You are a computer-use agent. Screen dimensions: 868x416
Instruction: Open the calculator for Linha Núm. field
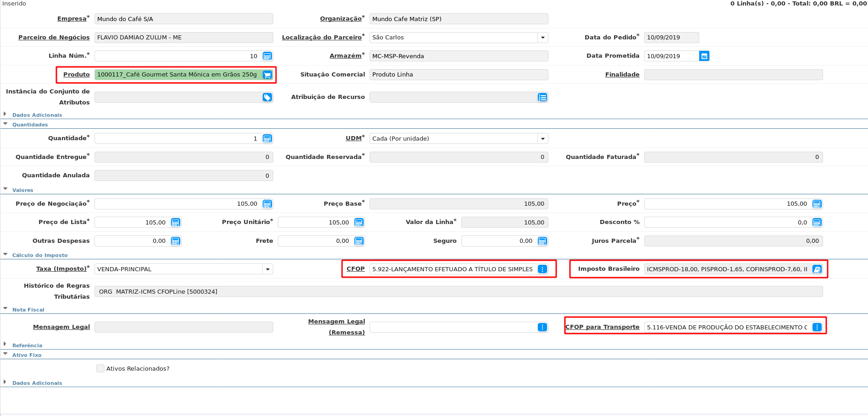pyautogui.click(x=267, y=56)
